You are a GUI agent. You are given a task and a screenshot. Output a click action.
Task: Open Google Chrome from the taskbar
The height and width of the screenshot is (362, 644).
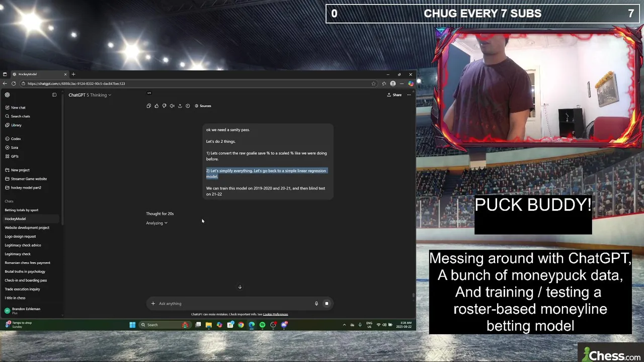pos(241,325)
